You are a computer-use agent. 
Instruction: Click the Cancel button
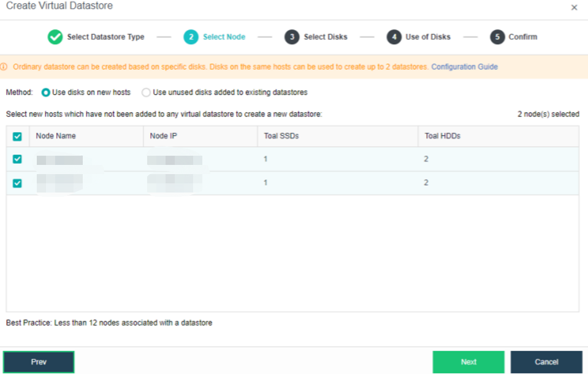(x=546, y=362)
